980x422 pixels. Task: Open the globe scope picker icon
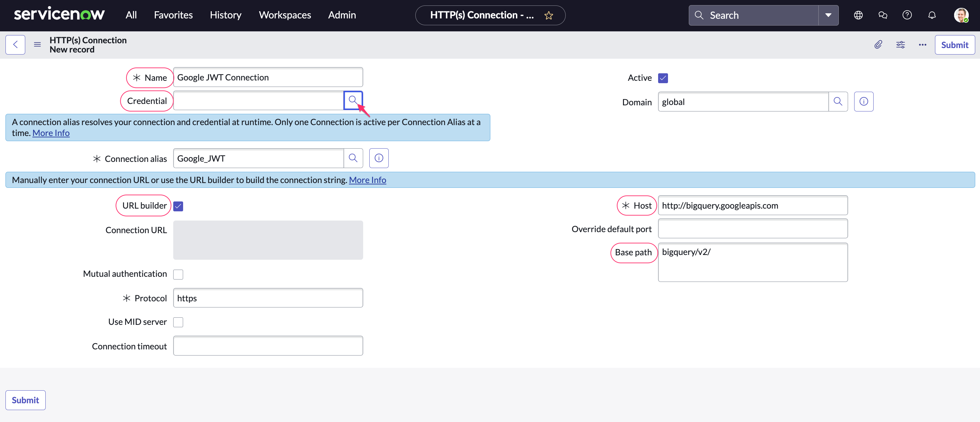click(858, 15)
